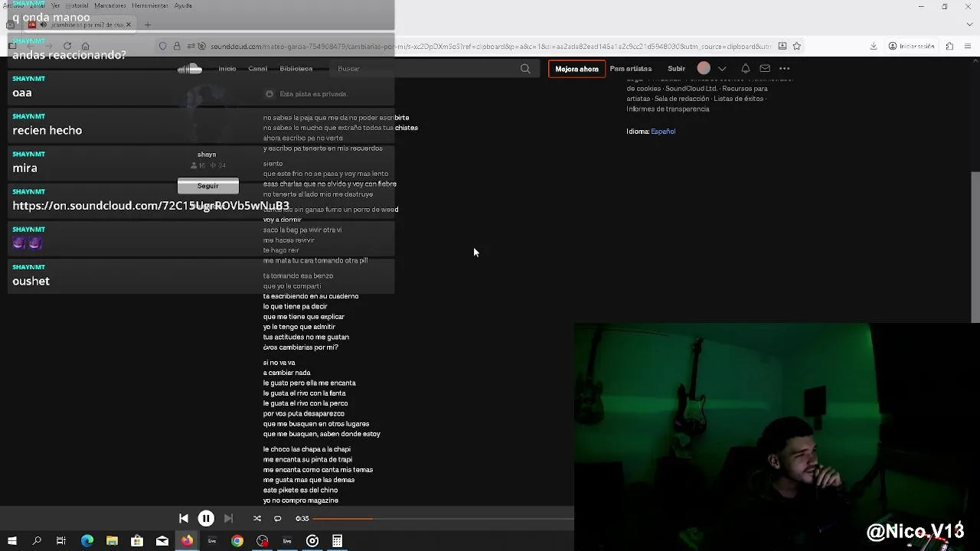The width and height of the screenshot is (980, 551).
Task: Open the Canal tab
Action: coord(258,69)
